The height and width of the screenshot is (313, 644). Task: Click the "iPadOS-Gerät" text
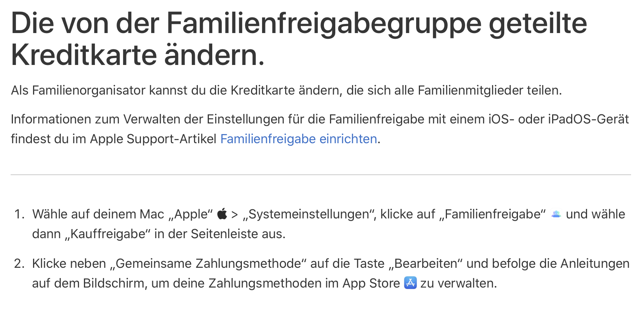(x=588, y=119)
